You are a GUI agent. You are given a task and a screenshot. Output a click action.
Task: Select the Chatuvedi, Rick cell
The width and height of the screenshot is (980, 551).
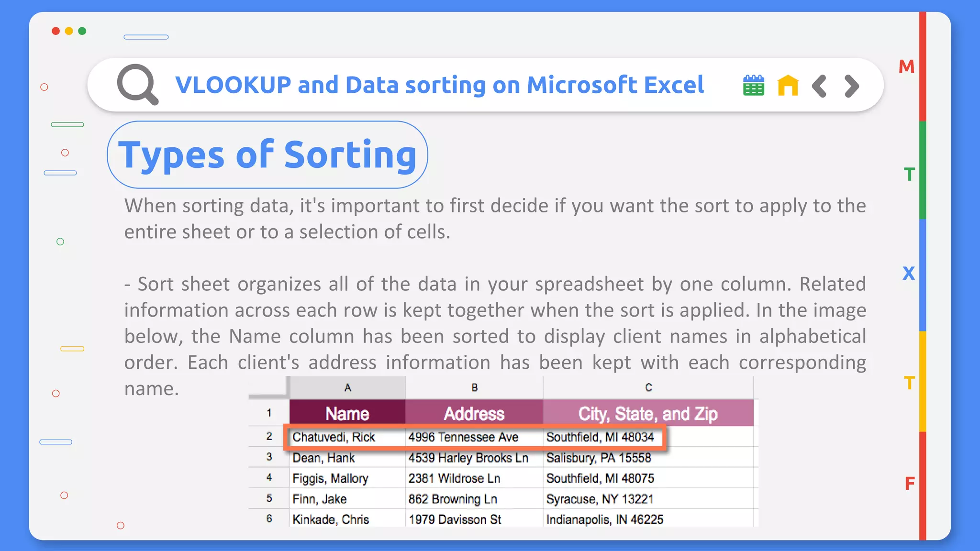(x=347, y=437)
